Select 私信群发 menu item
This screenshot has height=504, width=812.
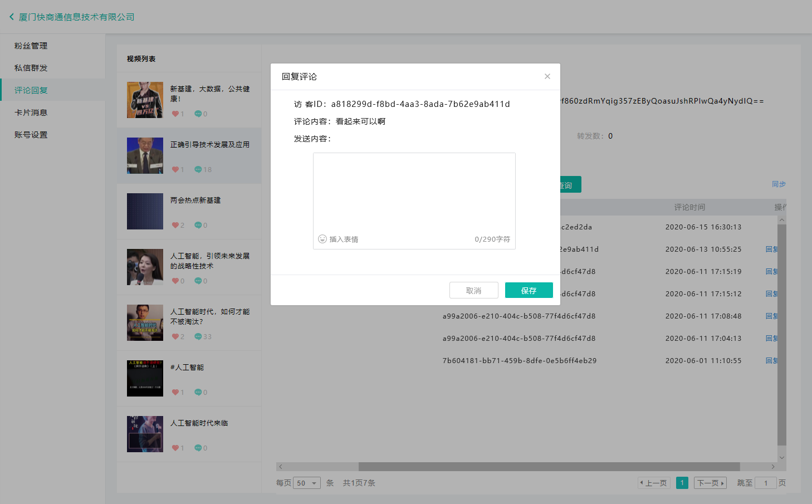(31, 68)
